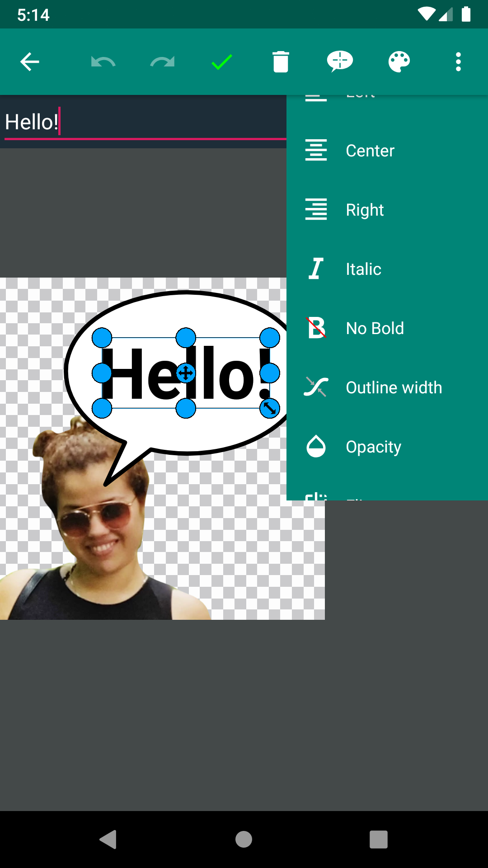This screenshot has height=868, width=488.
Task: Delete the selected text with trash icon
Action: (x=281, y=62)
